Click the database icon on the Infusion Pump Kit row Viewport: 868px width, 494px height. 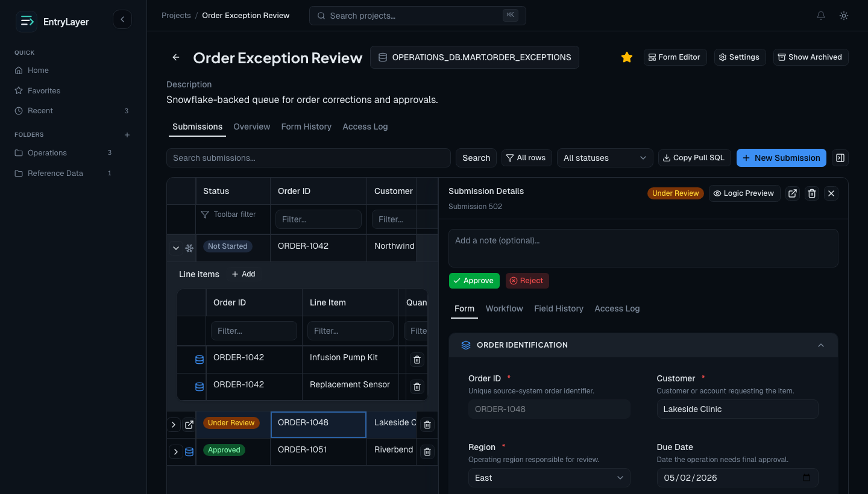point(200,360)
